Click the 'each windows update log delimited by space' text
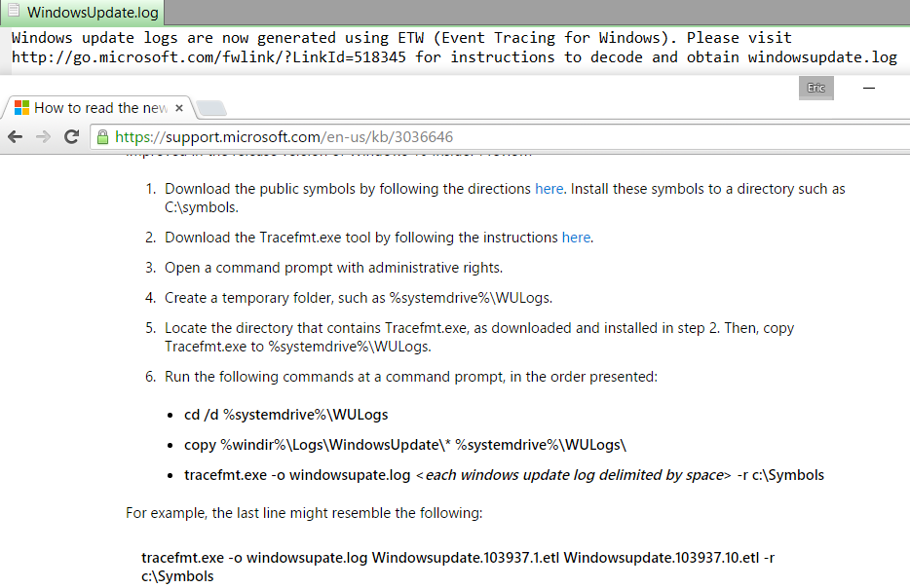Screen dimensions: 910x588 click(575, 475)
